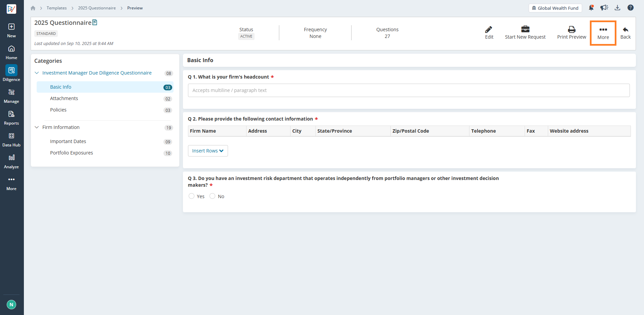Click the Questions 27 count

point(387,36)
